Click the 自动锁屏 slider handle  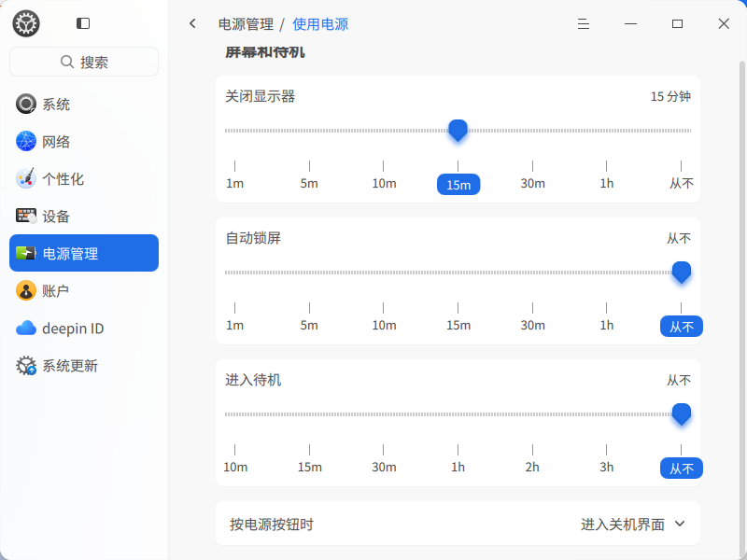click(x=682, y=273)
